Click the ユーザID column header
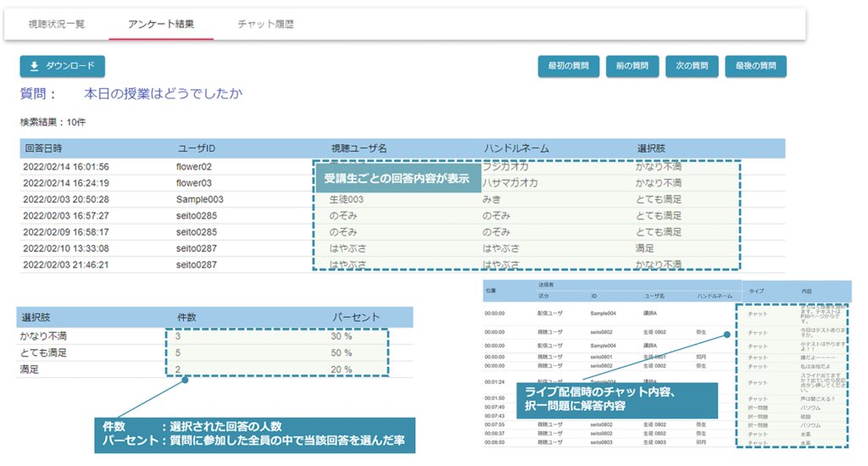Screen dimensions: 868x466 pyautogui.click(x=197, y=148)
